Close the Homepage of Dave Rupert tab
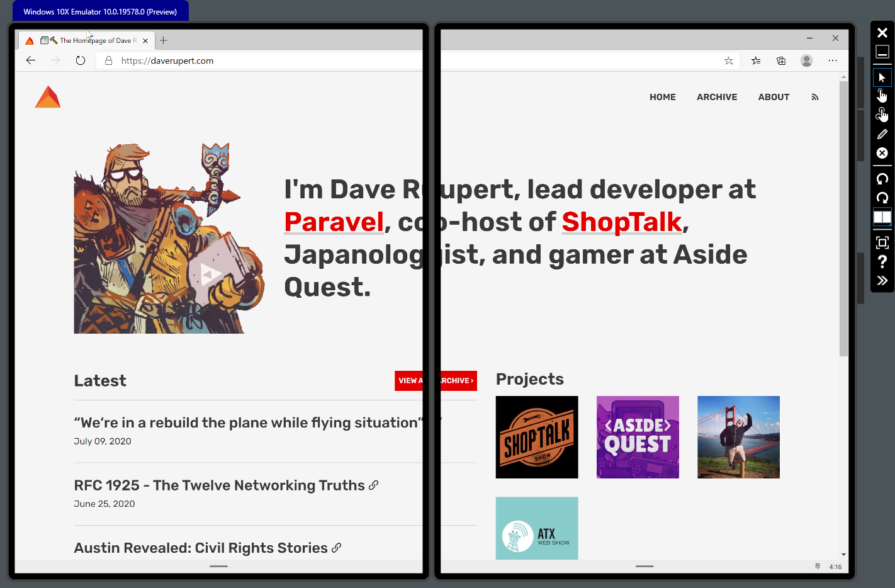Viewport: 895px width, 588px height. (145, 40)
